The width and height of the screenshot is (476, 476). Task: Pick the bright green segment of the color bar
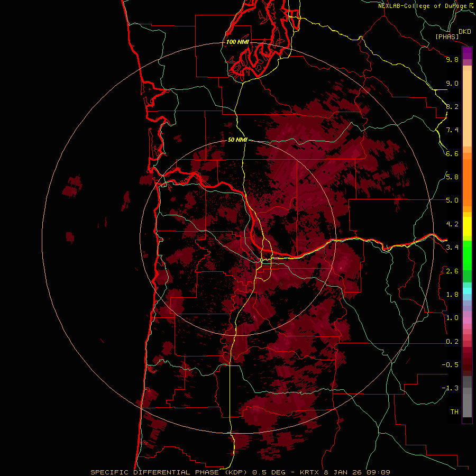tap(467, 255)
